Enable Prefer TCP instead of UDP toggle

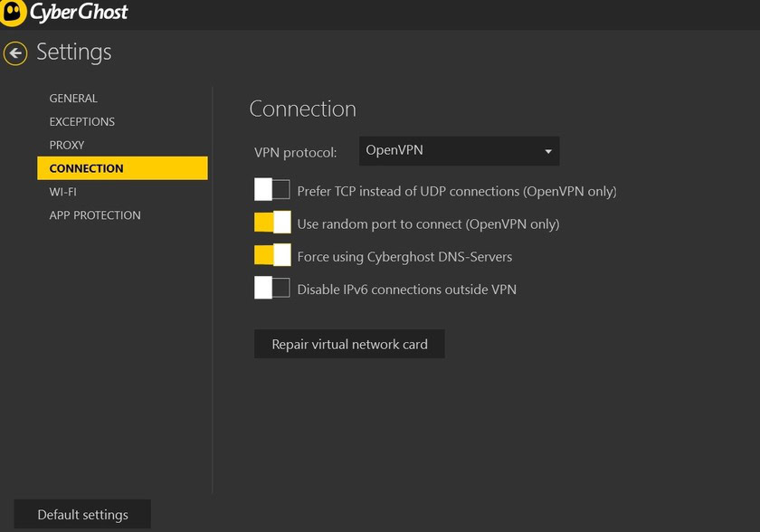[271, 190]
